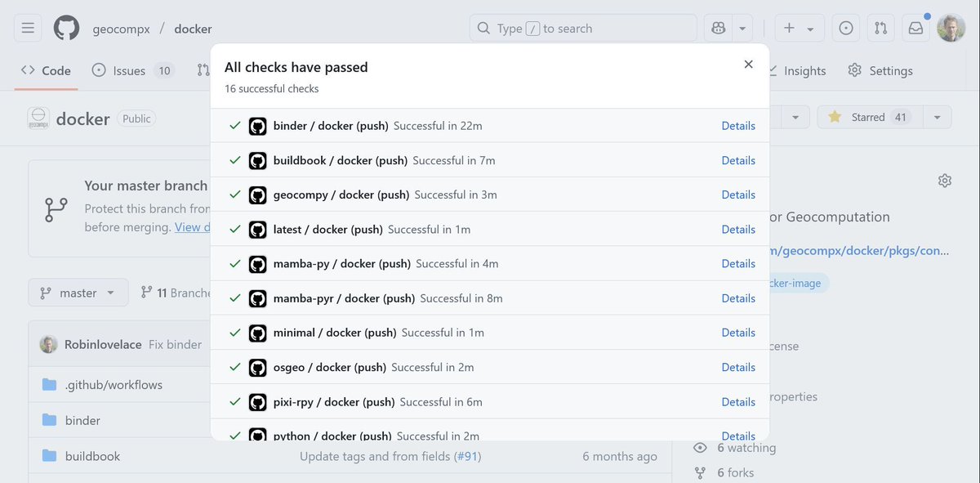This screenshot has width=980, height=483.
Task: Click the Public visibility badge
Action: click(136, 119)
